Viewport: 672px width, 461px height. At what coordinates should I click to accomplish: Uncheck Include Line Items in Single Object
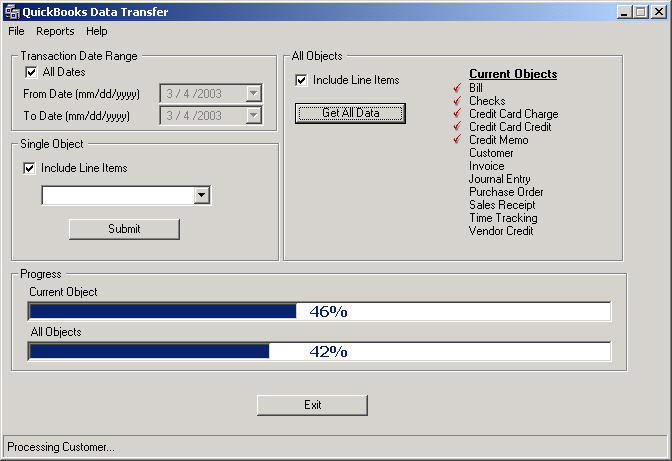click(x=29, y=168)
